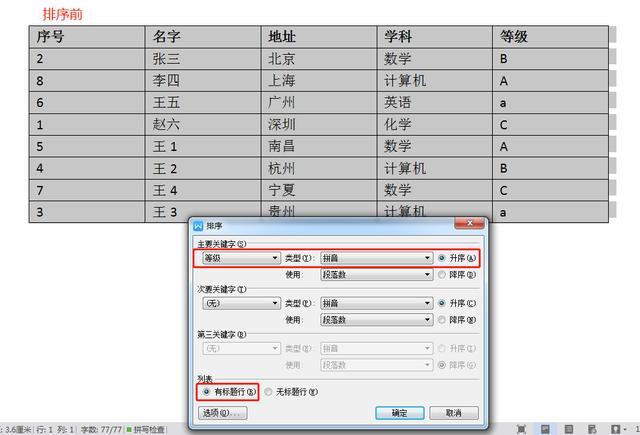This screenshot has width=640, height=435.
Task: Click grade cell C in 赵六 row
Action: (x=551, y=124)
